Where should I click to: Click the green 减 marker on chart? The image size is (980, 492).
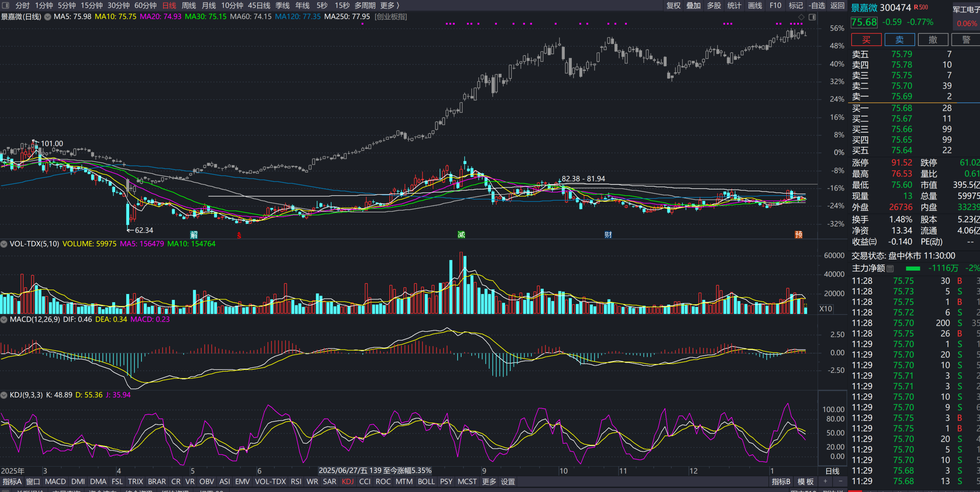pos(461,235)
